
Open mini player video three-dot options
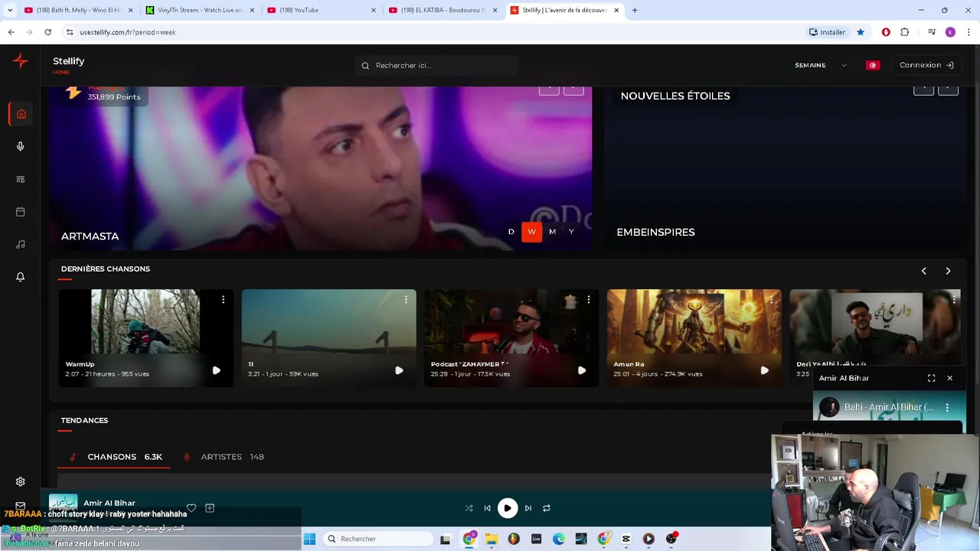coord(947,407)
